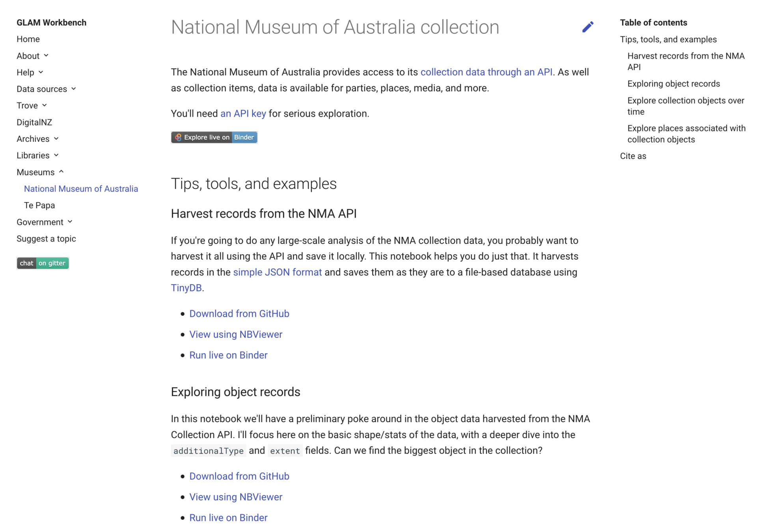
Task: Open the TinyDB link
Action: tap(186, 288)
